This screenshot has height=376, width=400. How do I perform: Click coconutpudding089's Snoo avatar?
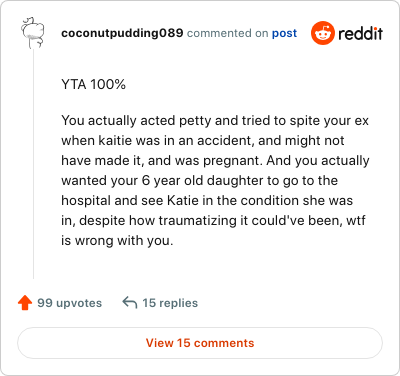(33, 33)
